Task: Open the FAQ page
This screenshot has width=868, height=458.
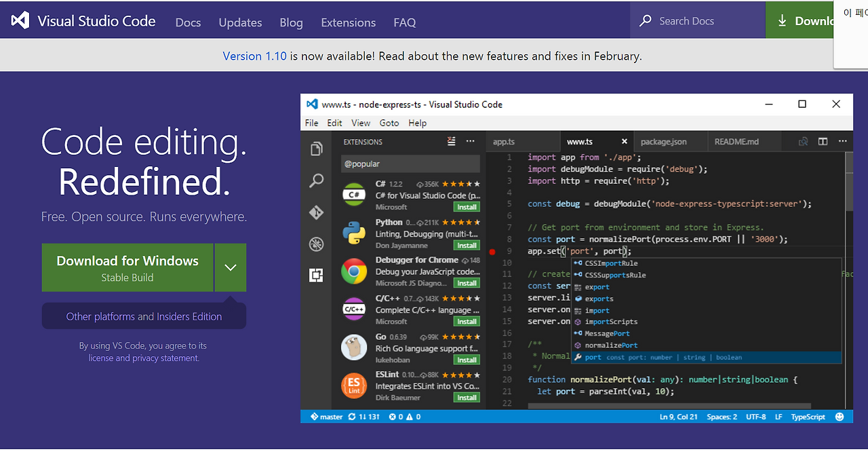Action: tap(404, 22)
